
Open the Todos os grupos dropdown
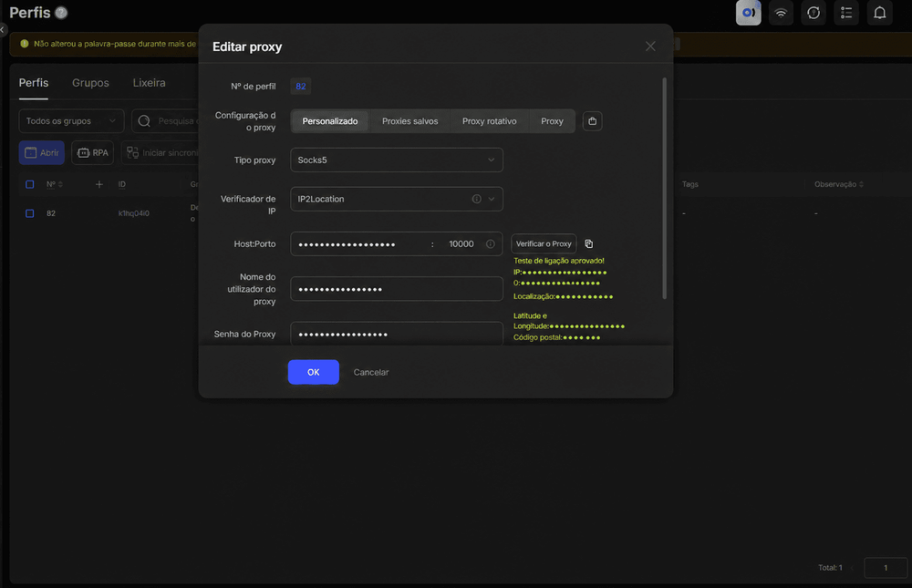[71, 121]
